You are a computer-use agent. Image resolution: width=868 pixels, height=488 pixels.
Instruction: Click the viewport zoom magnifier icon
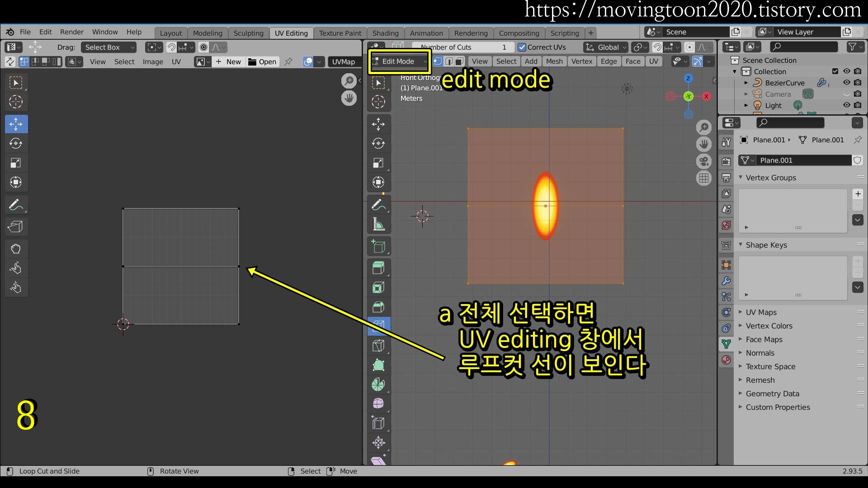[x=704, y=127]
